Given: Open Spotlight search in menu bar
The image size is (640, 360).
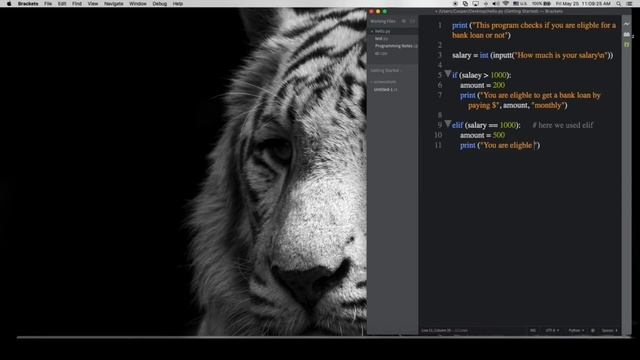Looking at the screenshot, I should click(619, 4).
